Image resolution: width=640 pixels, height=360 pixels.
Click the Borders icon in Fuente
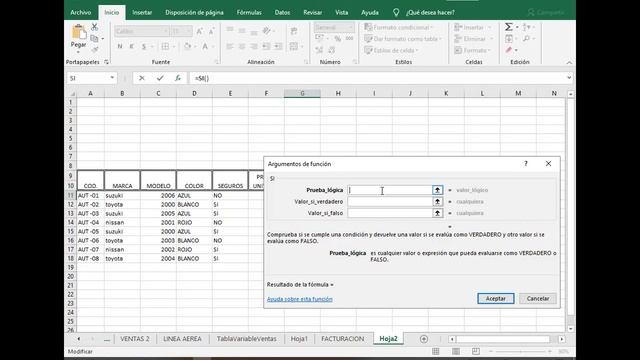165,46
